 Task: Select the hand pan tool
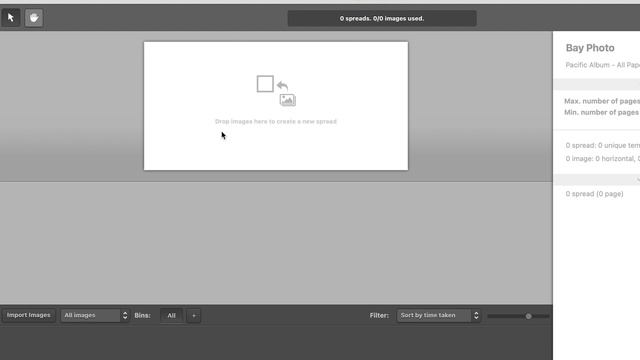[33, 18]
